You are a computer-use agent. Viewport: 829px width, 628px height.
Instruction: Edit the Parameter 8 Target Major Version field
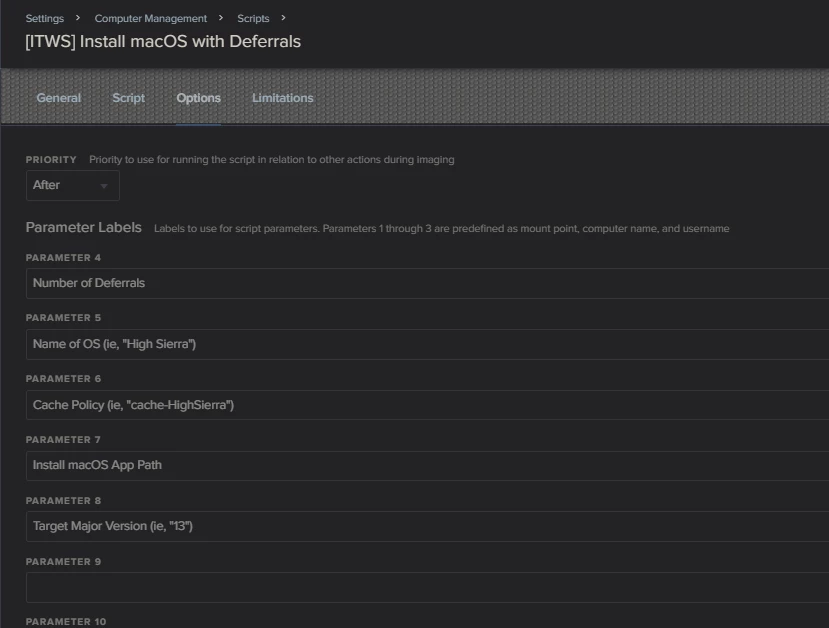[427, 527]
